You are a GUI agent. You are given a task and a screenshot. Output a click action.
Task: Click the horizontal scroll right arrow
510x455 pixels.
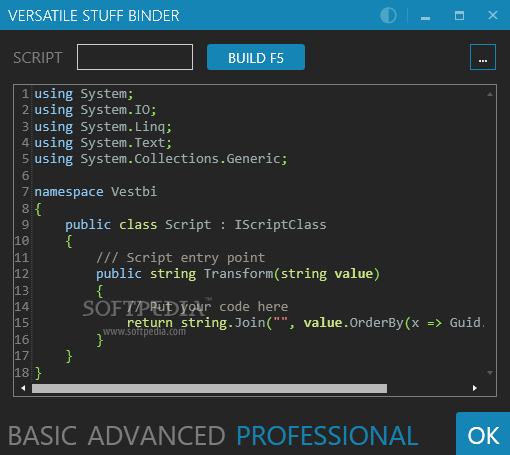475,388
